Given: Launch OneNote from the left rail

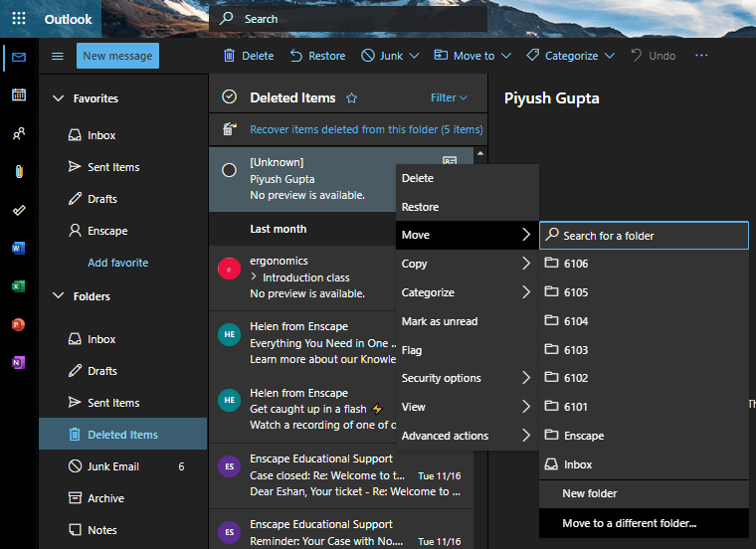Looking at the screenshot, I should [18, 362].
